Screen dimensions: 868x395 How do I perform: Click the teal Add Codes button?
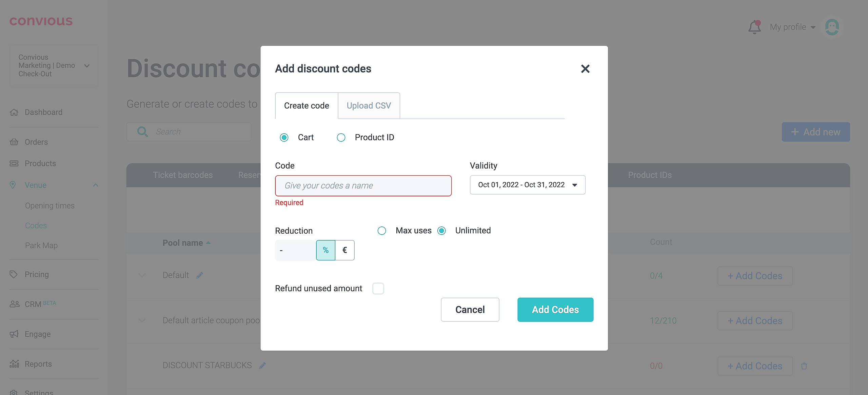pos(555,310)
